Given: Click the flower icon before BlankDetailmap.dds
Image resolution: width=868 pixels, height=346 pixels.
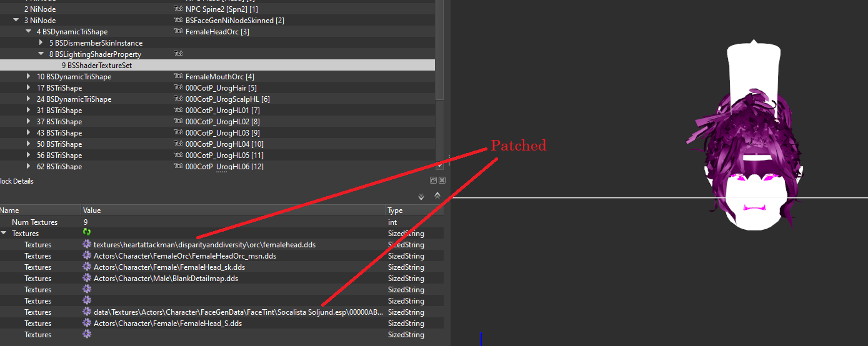Looking at the screenshot, I should pyautogui.click(x=87, y=278).
